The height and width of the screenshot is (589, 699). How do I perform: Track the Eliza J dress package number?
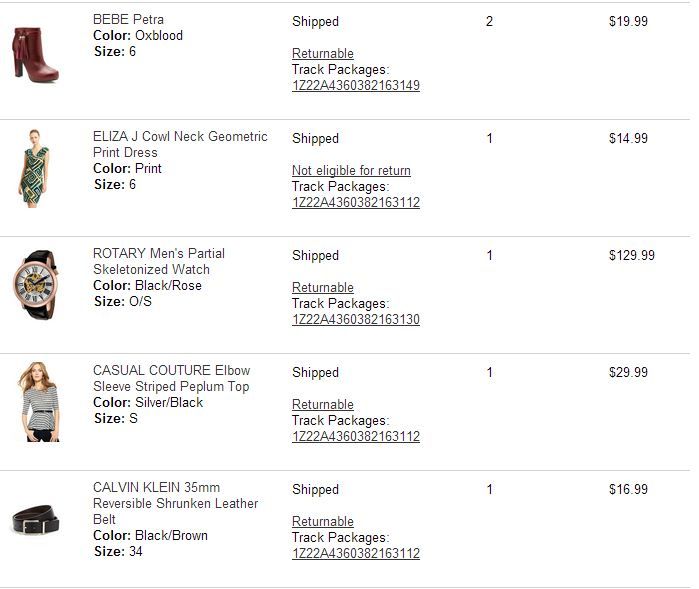click(355, 203)
